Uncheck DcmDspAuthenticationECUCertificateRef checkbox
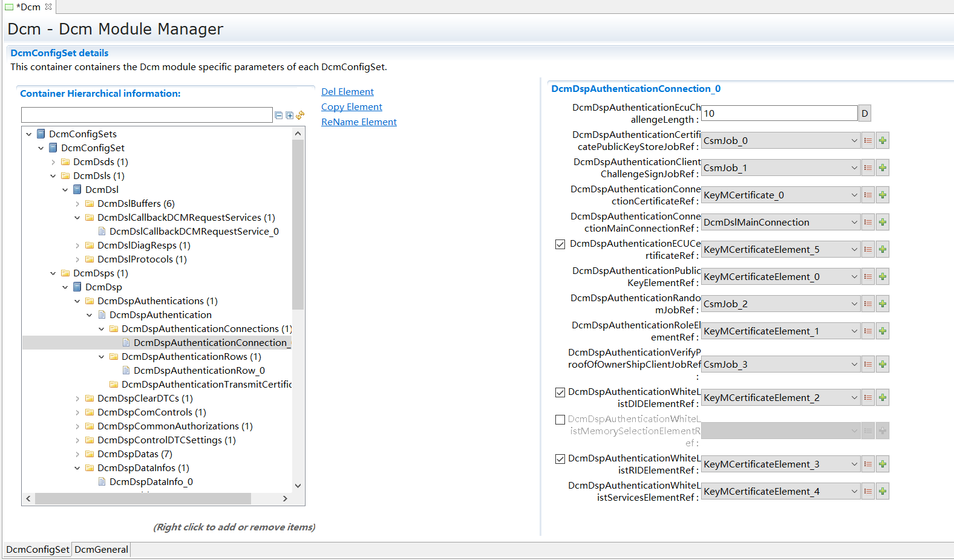Viewport: 954px width, 560px height. (x=560, y=244)
